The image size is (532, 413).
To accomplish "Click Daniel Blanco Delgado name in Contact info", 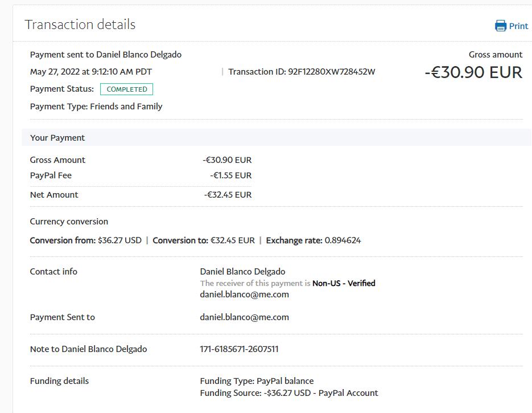I will pyautogui.click(x=242, y=272).
